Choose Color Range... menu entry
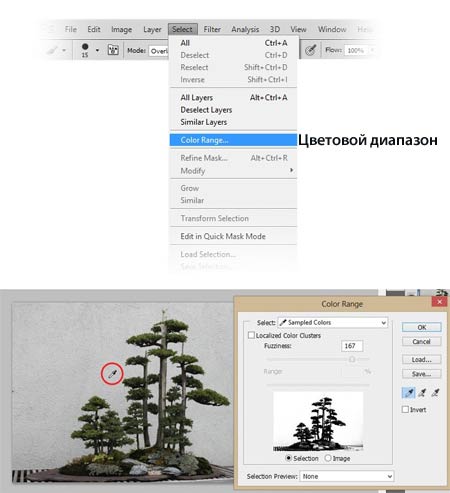 [x=233, y=140]
